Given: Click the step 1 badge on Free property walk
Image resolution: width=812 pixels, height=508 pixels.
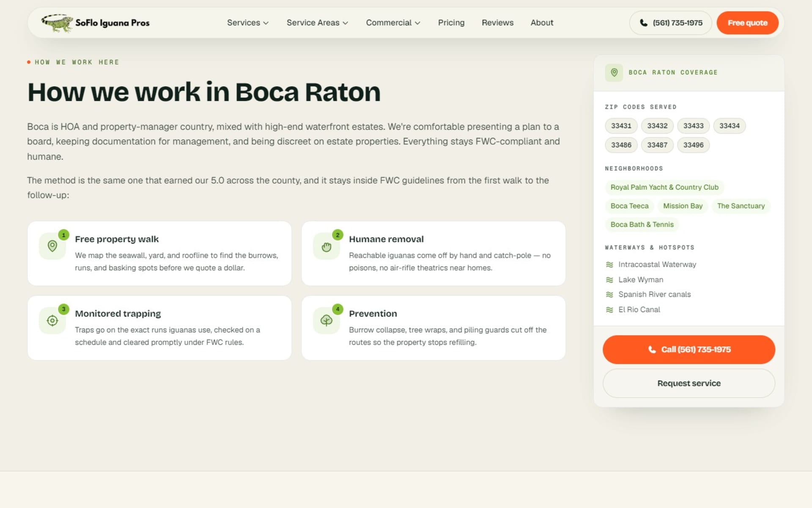Looking at the screenshot, I should [x=64, y=235].
